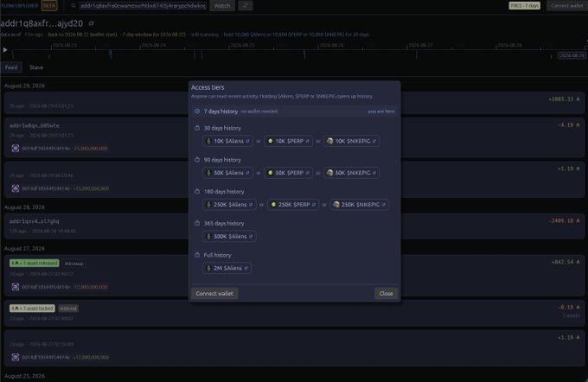Click the +1803.33 A amount

coord(564,99)
